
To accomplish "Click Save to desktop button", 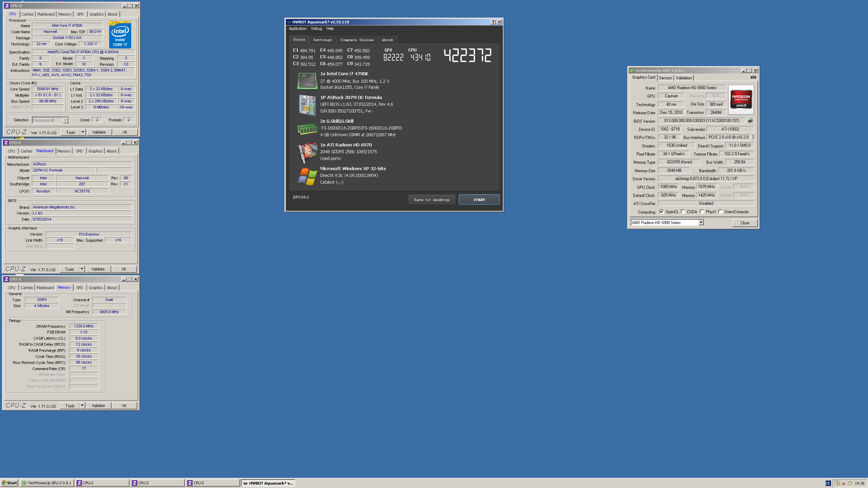I will coord(432,200).
